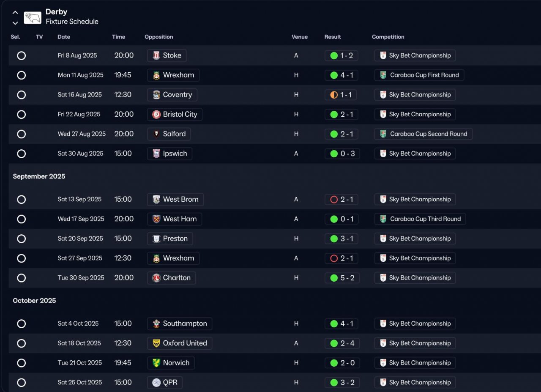Screen dimensions: 541x392
Task: Collapse the September 2025 section header
Action: 39,176
